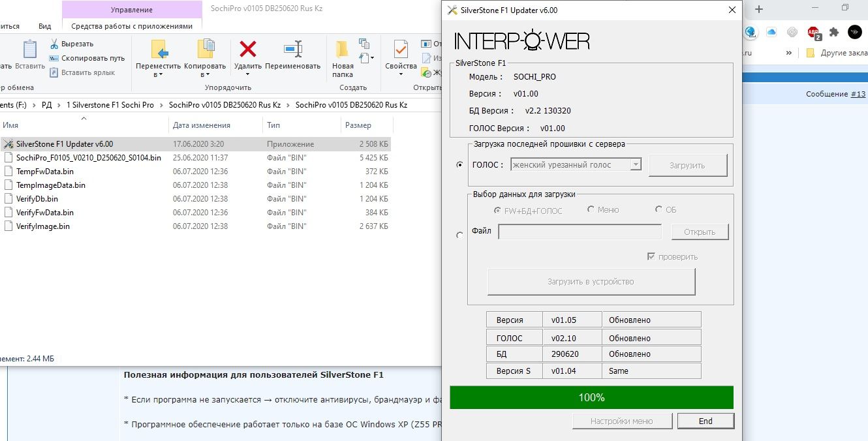Select the TempImageData.bin file row

[196, 185]
